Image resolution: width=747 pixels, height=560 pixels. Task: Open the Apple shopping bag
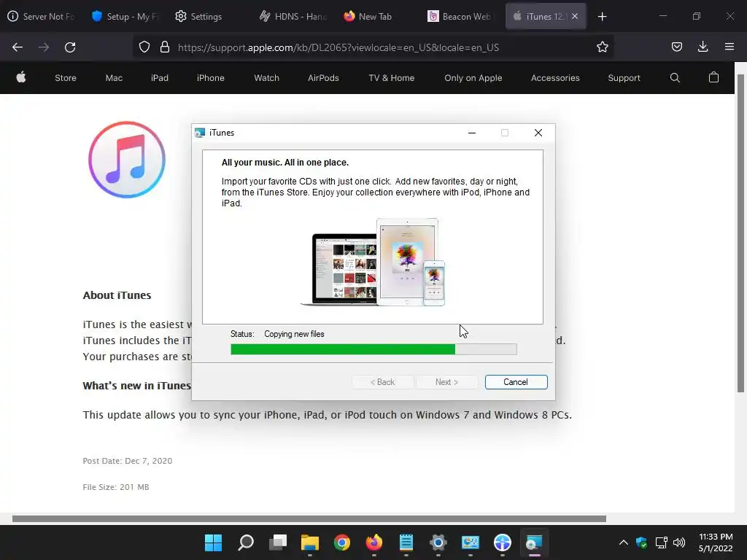click(713, 77)
